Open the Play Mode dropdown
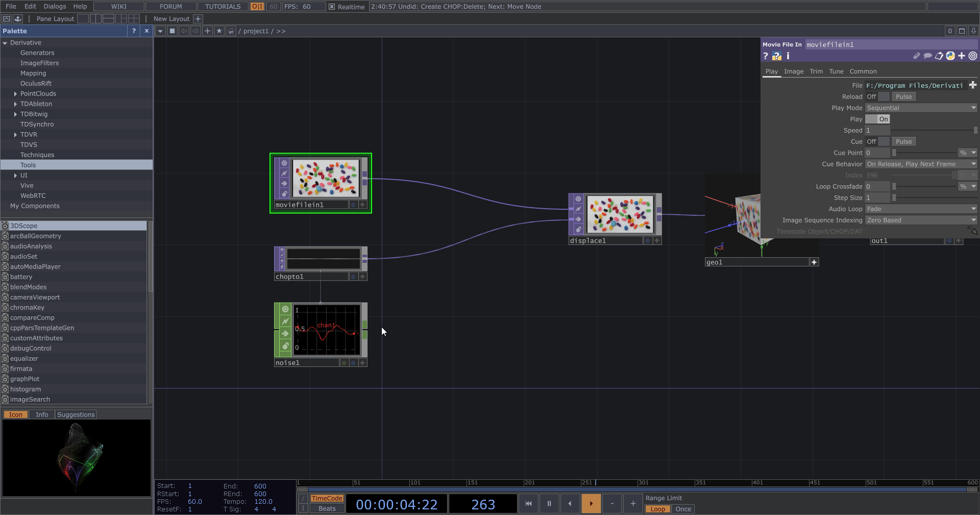 tap(921, 108)
